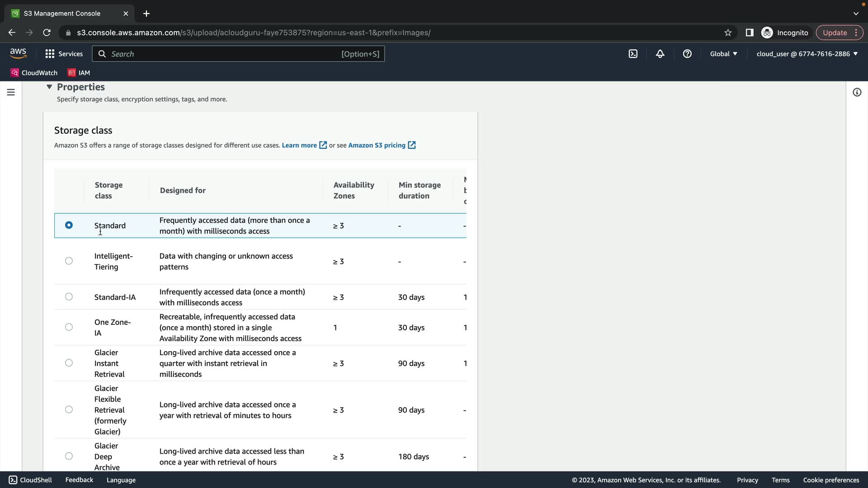868x488 pixels.
Task: Open the IAM shortcut in the favorites bar
Action: tap(79, 73)
